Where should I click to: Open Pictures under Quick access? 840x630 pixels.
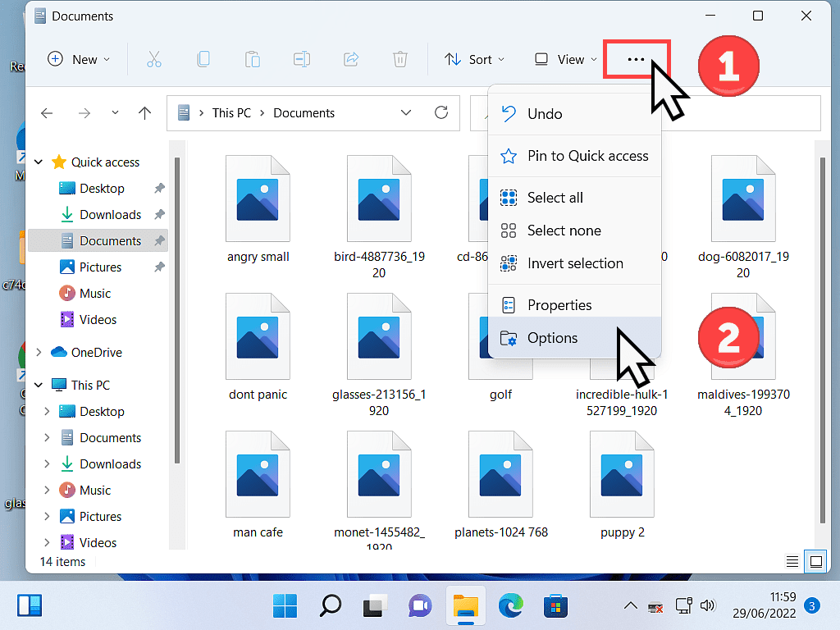click(100, 267)
